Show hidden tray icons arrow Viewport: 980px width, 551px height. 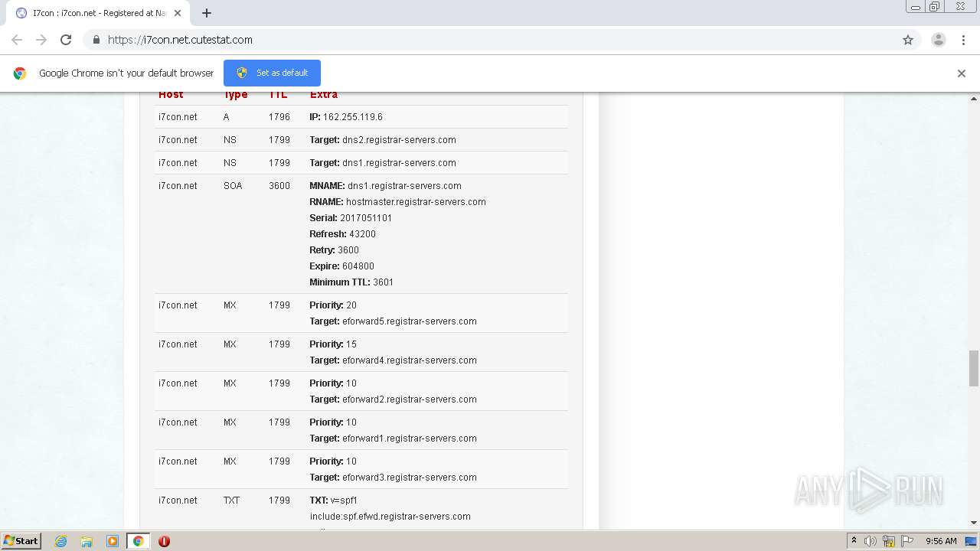(854, 541)
